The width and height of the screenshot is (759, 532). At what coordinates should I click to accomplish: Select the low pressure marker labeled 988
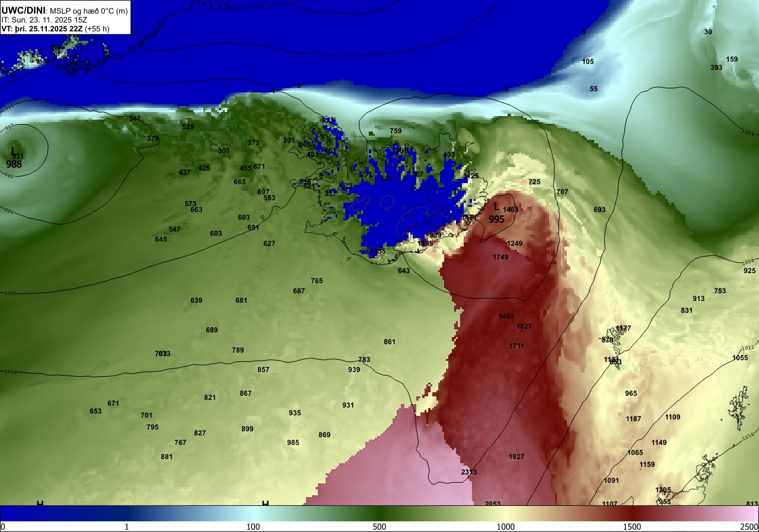pos(14,158)
